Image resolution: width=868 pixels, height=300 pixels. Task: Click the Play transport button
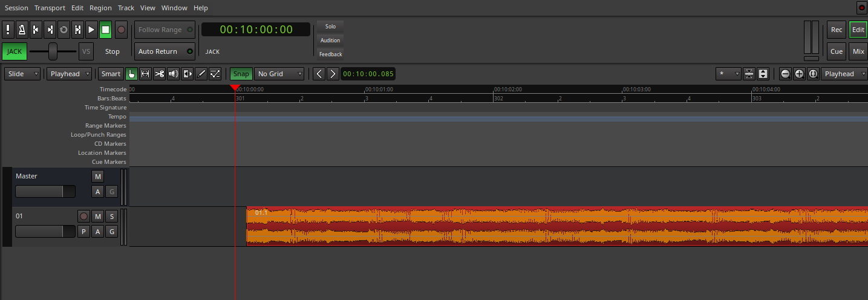point(91,30)
